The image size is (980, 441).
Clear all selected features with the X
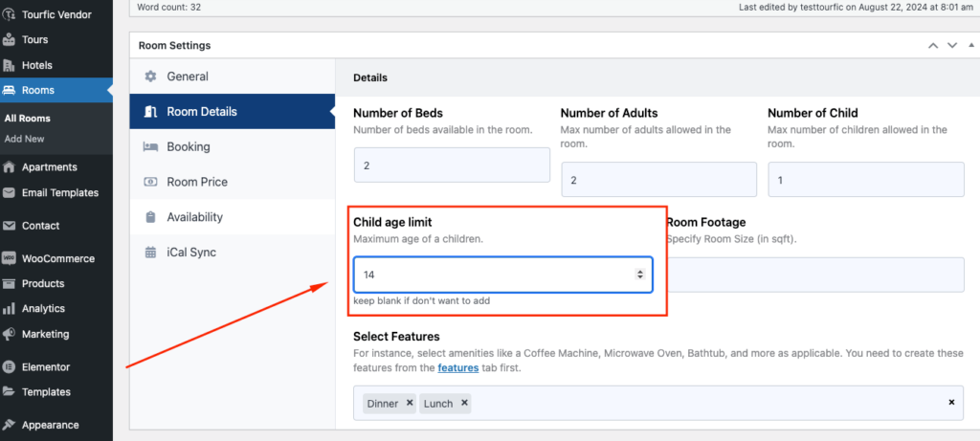[x=951, y=403]
